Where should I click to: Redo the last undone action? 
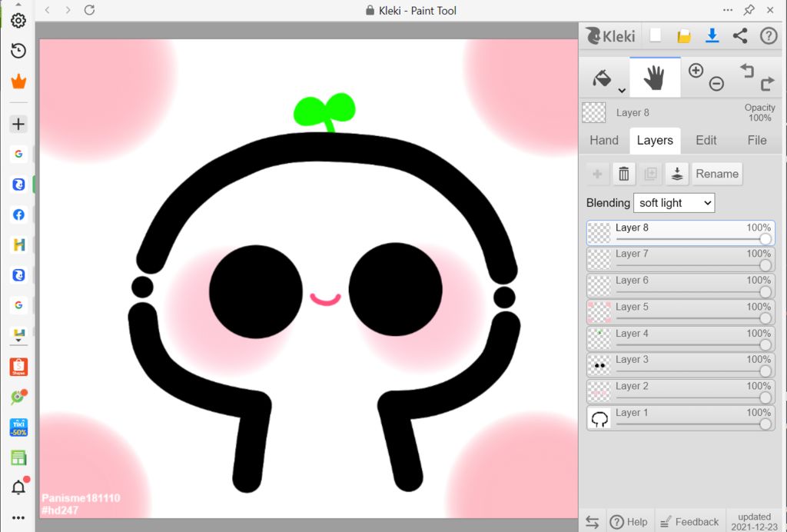coord(768,83)
